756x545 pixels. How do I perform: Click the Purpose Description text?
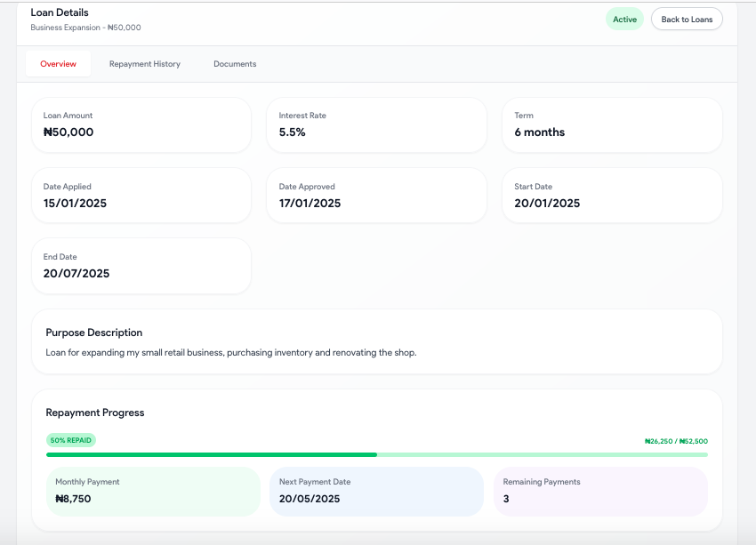231,353
